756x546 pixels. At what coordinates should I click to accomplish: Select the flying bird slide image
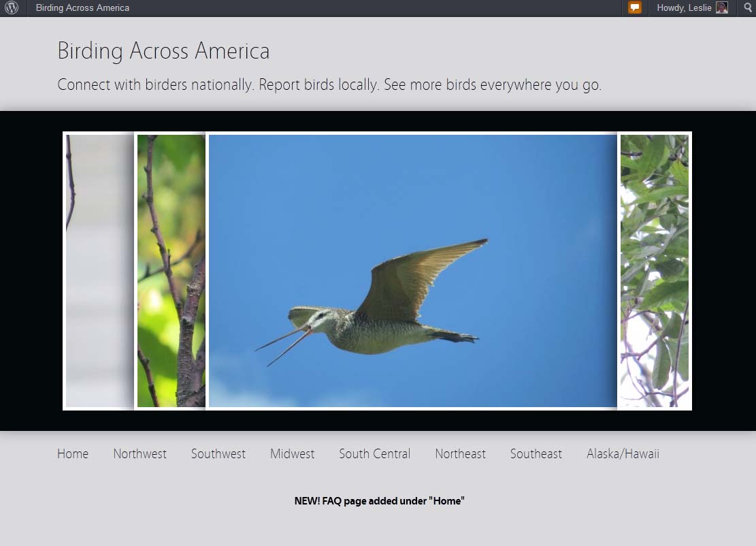click(412, 271)
